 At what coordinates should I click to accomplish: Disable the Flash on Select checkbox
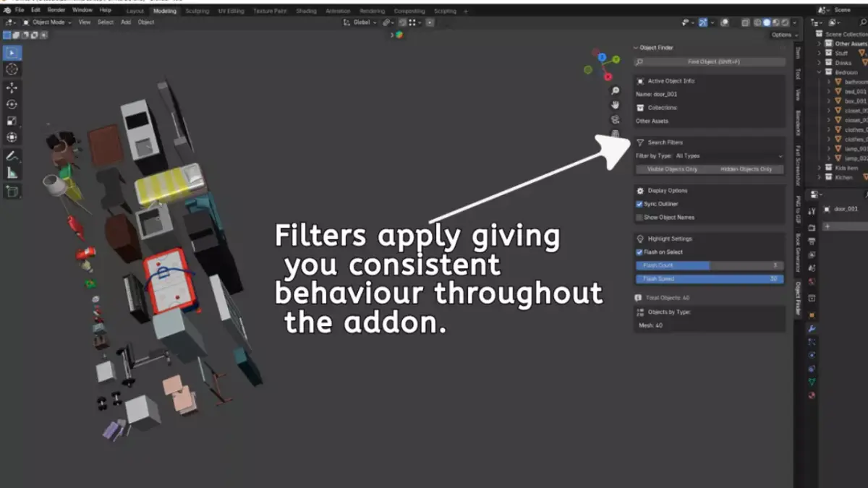[x=639, y=252]
